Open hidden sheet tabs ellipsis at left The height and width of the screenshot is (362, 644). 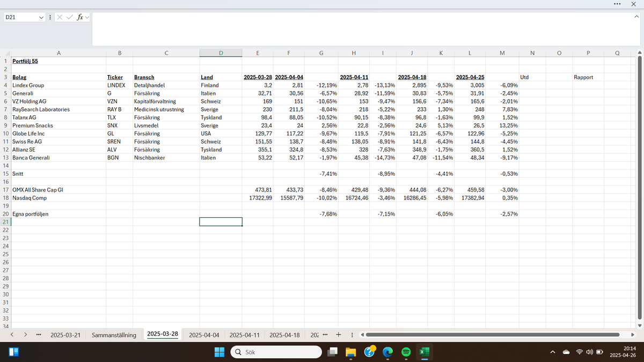(x=39, y=335)
